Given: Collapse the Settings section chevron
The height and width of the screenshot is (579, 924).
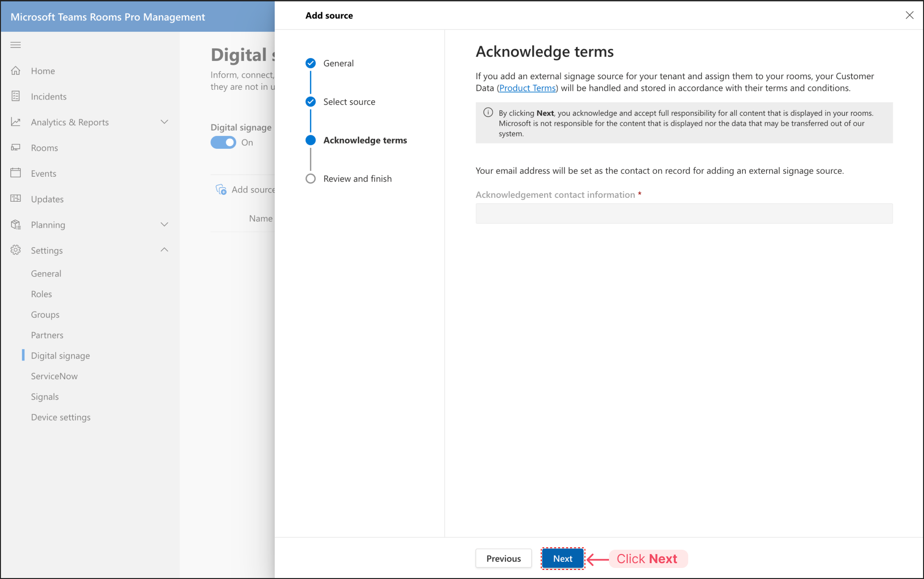Looking at the screenshot, I should [164, 250].
